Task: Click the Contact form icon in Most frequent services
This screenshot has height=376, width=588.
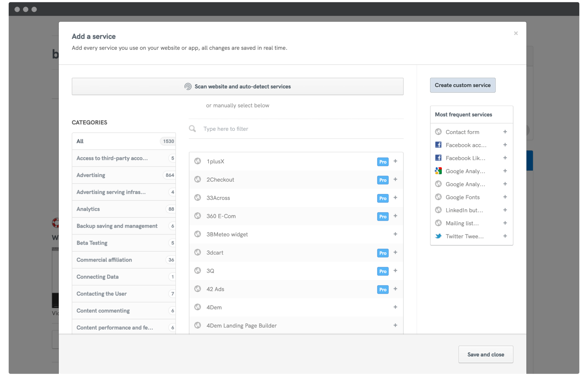Action: (x=438, y=132)
